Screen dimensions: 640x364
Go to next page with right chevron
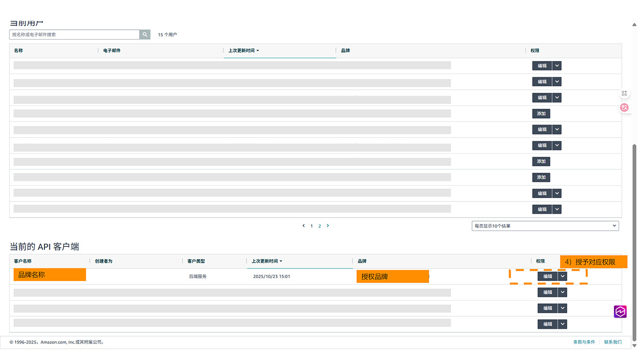click(x=328, y=226)
